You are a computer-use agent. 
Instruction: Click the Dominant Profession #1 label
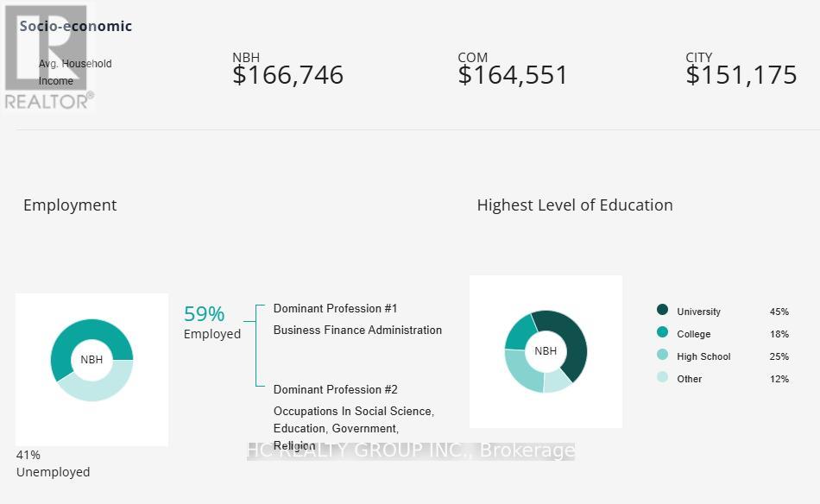pos(335,308)
